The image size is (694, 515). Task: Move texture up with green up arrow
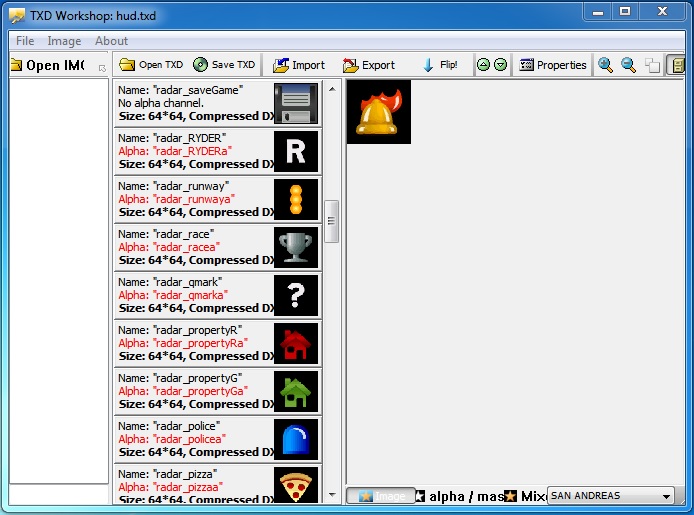483,65
